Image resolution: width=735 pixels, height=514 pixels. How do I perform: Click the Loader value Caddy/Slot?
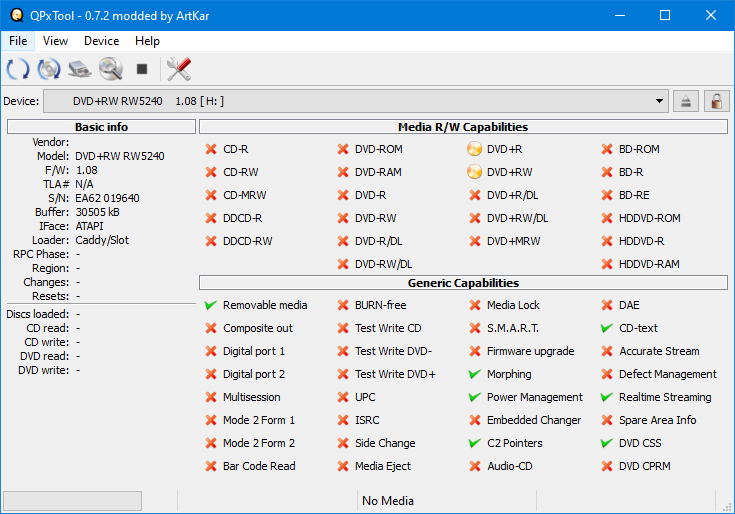pos(102,240)
